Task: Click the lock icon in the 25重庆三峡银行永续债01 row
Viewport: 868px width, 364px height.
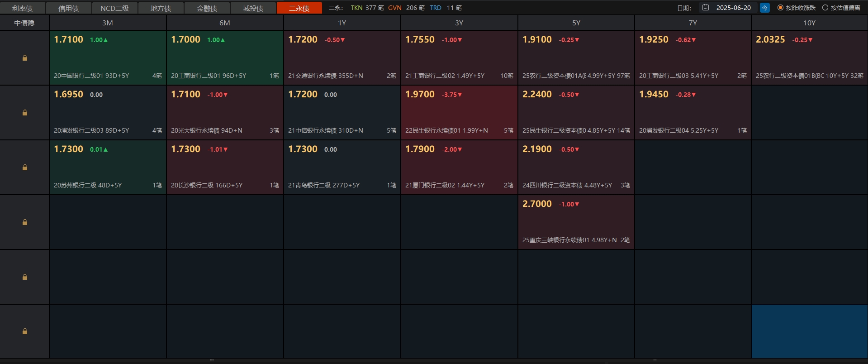Action: [25, 222]
